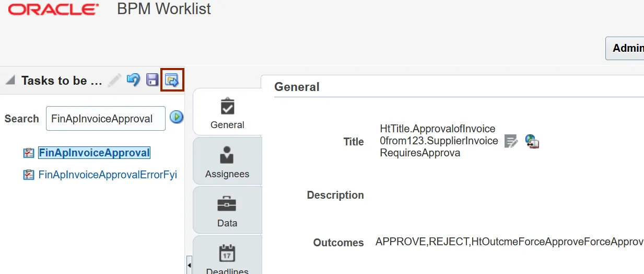Click the Search input field

pyautogui.click(x=106, y=119)
